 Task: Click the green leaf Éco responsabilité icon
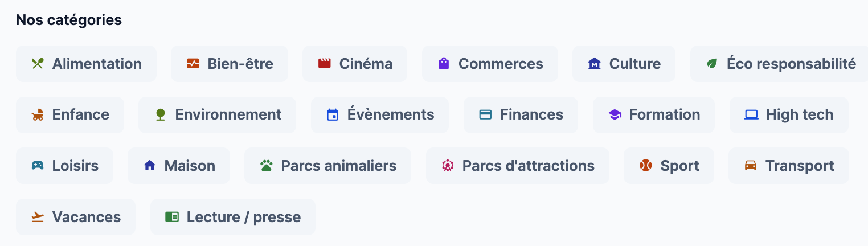tap(712, 64)
